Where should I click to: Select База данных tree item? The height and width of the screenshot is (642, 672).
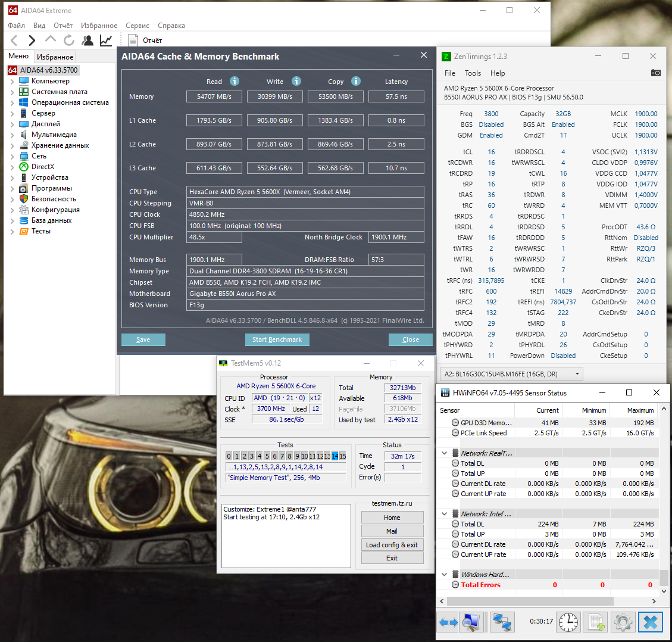pyautogui.click(x=51, y=220)
